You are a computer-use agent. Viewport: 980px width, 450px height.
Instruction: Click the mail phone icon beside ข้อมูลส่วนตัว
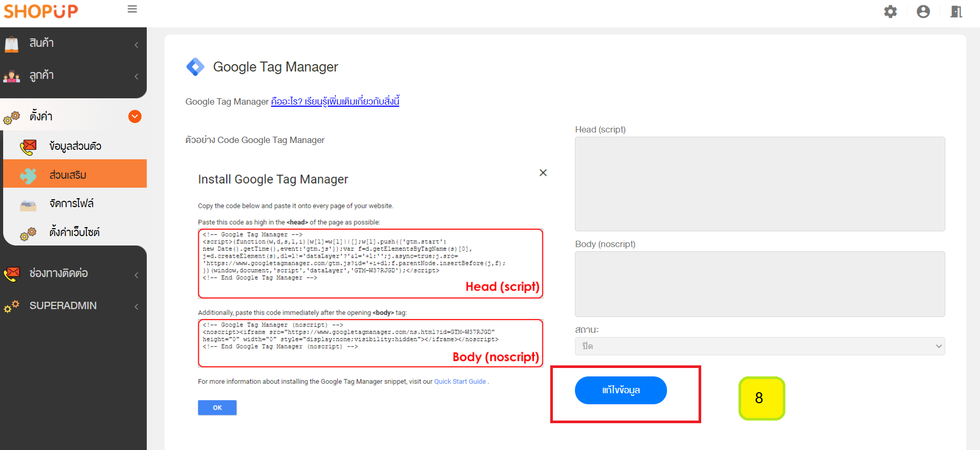click(28, 147)
